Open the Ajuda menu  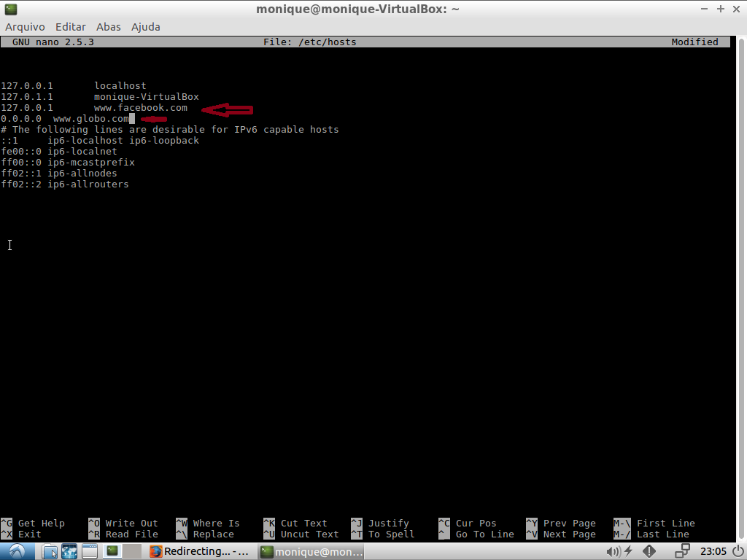click(146, 27)
